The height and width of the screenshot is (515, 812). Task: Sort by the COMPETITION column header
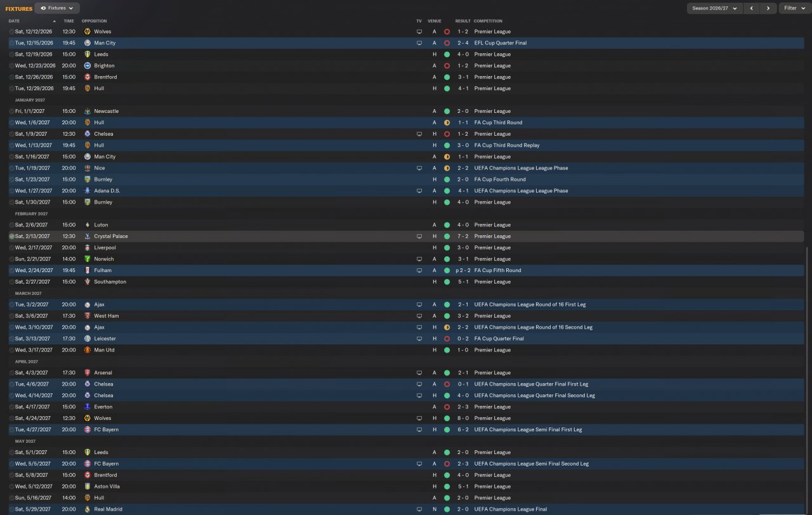(488, 21)
